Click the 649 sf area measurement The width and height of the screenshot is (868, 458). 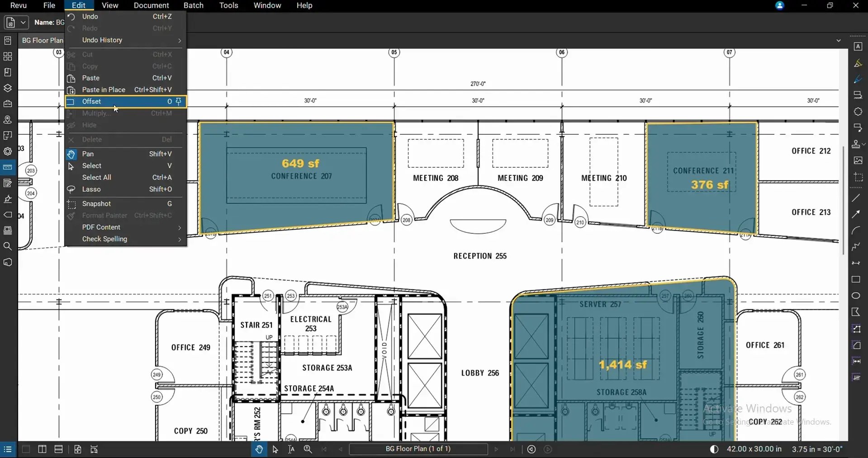(x=300, y=163)
